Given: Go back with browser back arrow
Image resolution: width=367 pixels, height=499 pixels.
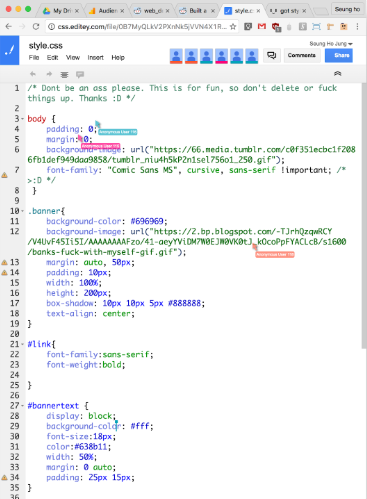Looking at the screenshot, I should 9,26.
